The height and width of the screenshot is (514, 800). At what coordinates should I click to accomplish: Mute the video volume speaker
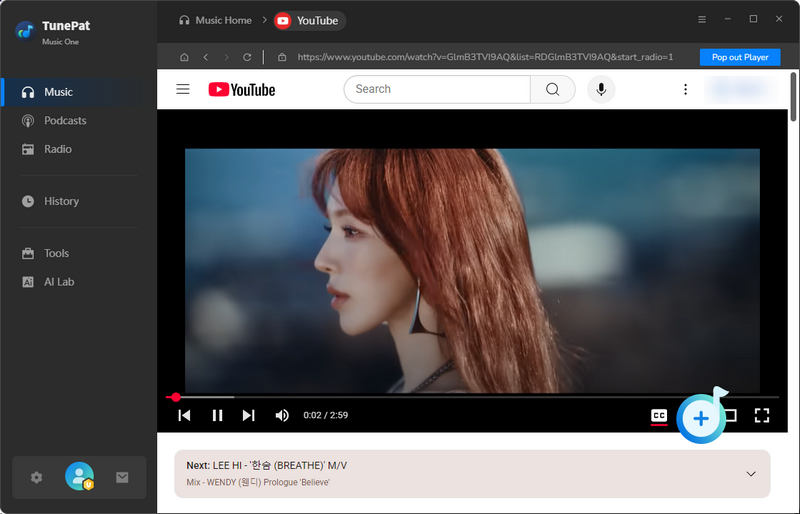282,415
